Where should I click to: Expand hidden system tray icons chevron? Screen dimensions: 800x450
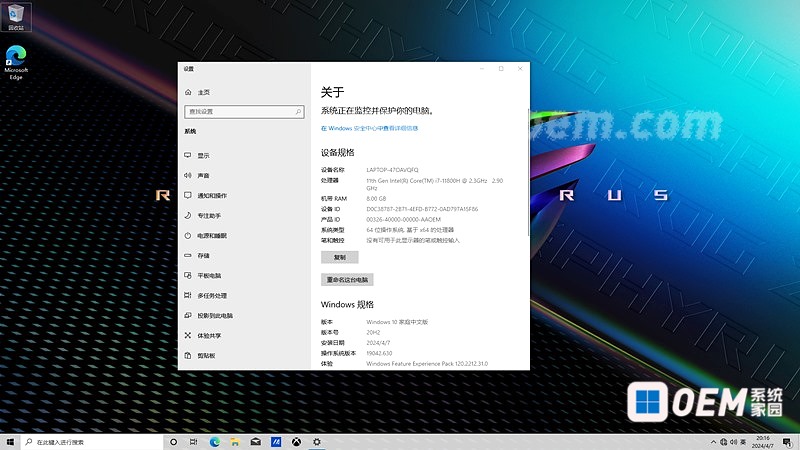point(713,442)
